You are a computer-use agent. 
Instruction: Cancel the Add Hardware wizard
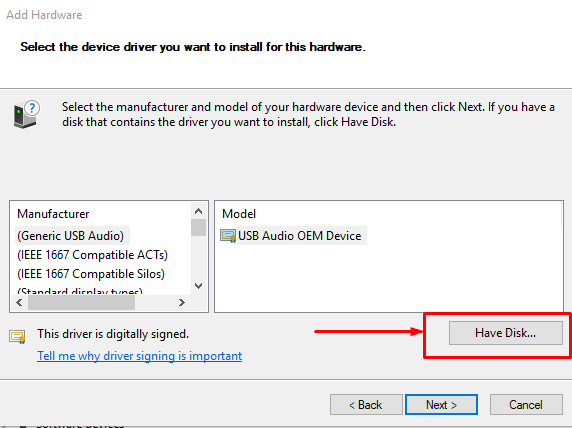point(526,404)
